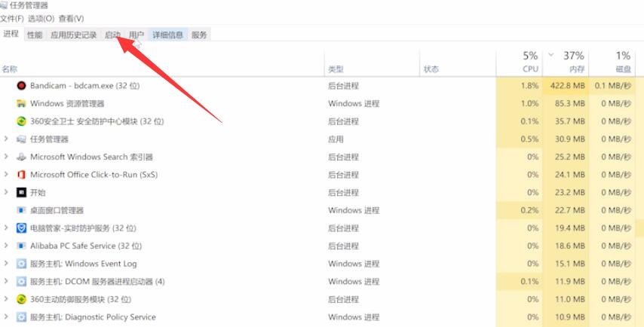Image resolution: width=644 pixels, height=327 pixels.
Task: Click the 360安全卫士 安全防护中心模块 icon
Action: coord(21,121)
